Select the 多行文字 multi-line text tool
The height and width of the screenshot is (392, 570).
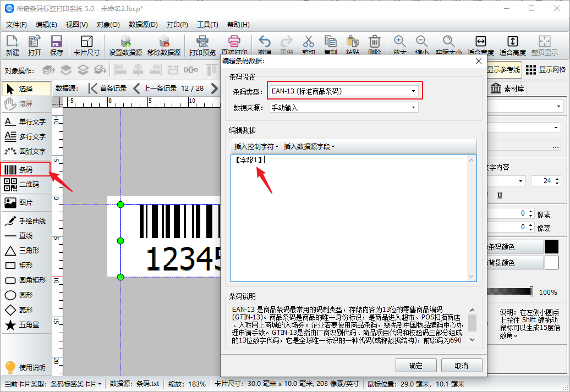(26, 136)
